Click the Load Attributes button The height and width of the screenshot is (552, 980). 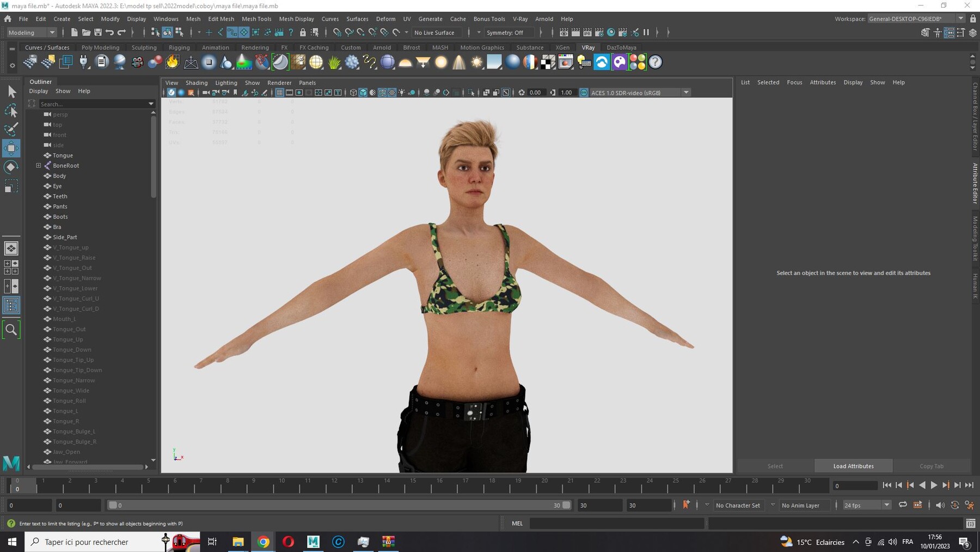click(x=853, y=466)
